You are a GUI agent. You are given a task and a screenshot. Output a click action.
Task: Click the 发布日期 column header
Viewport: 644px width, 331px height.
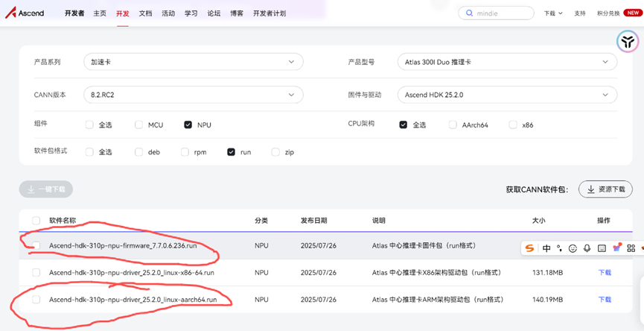[x=313, y=221]
